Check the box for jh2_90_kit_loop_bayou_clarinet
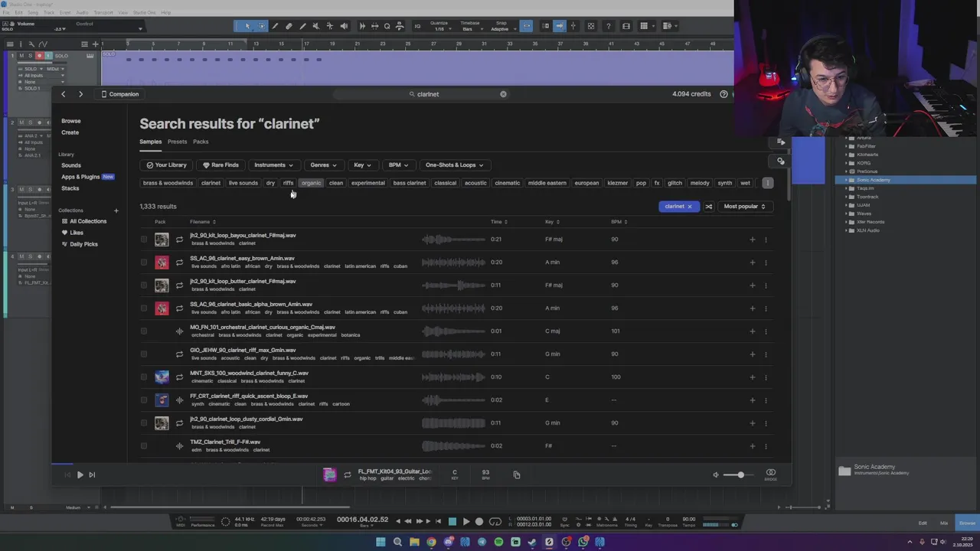 pyautogui.click(x=144, y=240)
